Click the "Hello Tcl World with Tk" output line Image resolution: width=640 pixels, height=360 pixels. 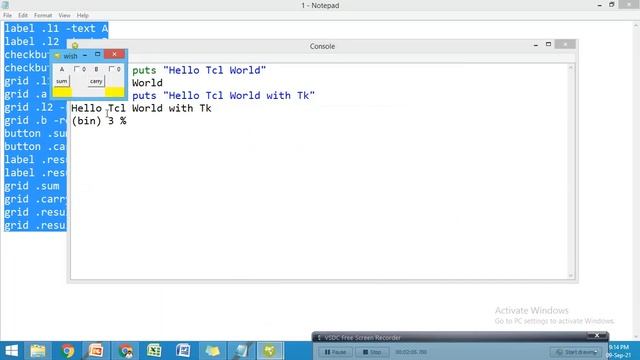[x=141, y=108]
